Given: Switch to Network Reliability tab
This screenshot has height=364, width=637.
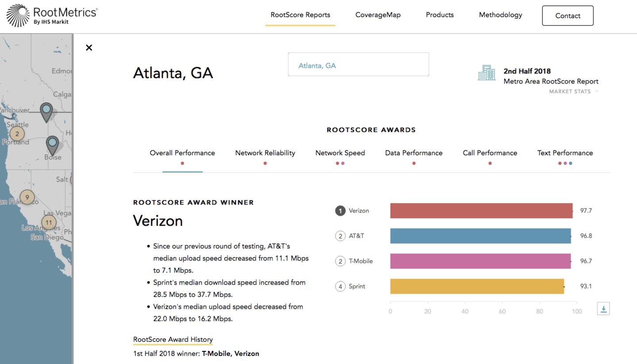Looking at the screenshot, I should (x=265, y=153).
